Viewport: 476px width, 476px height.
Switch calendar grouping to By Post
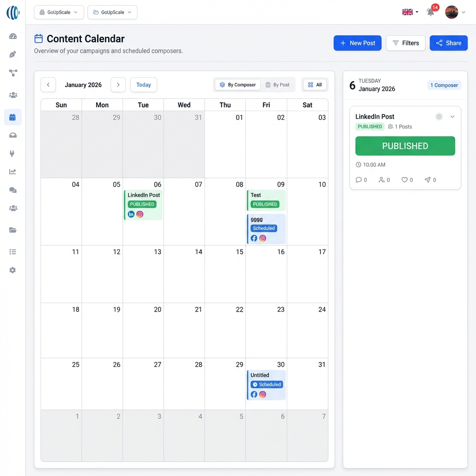click(278, 85)
